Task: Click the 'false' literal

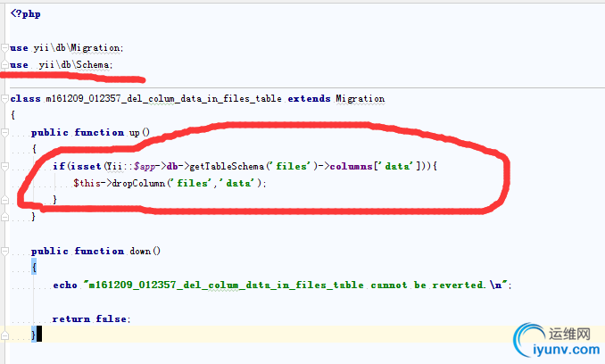Action: tap(112, 318)
